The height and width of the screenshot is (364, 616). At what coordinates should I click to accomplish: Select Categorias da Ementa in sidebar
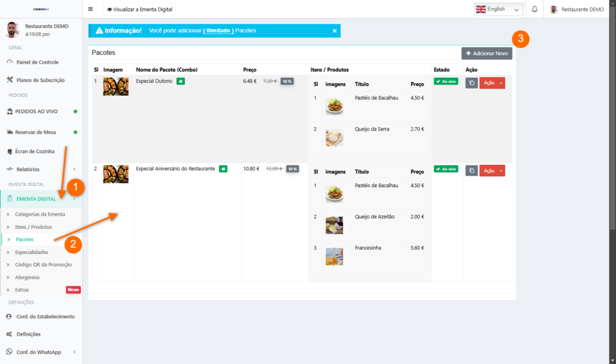tap(40, 214)
